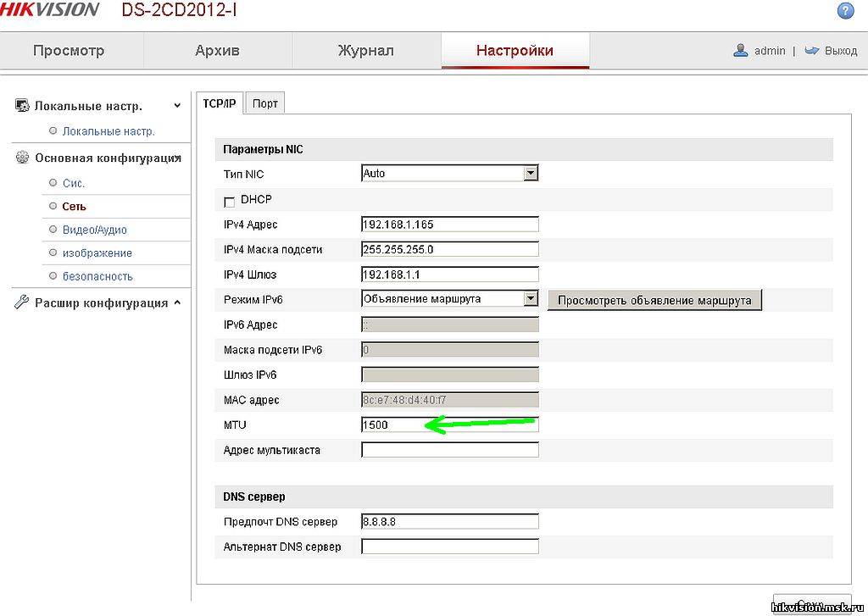Switch to the Порт tab
This screenshot has width=868, height=616.
coord(264,103)
